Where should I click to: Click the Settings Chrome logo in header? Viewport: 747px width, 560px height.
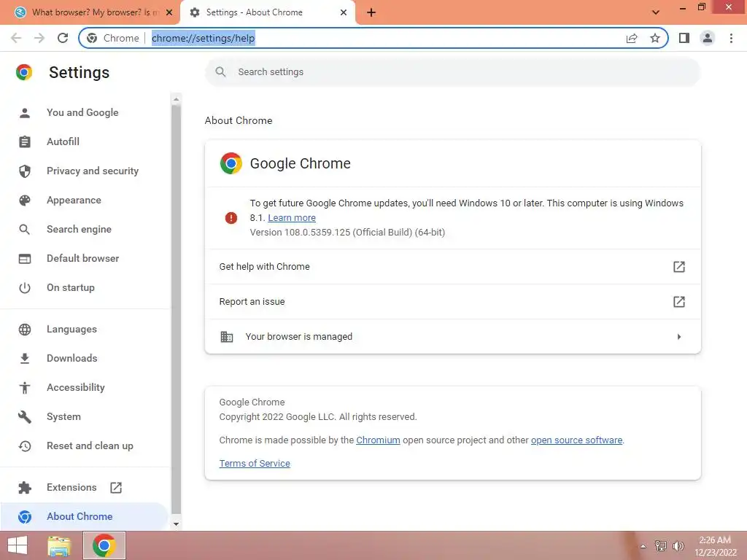(24, 72)
